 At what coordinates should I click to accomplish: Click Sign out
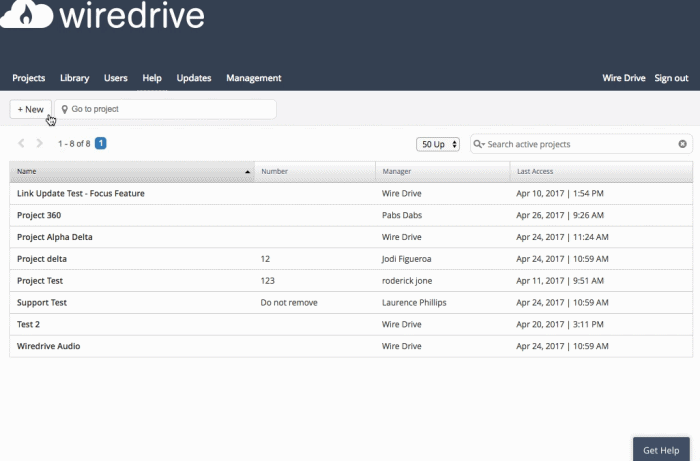click(671, 78)
